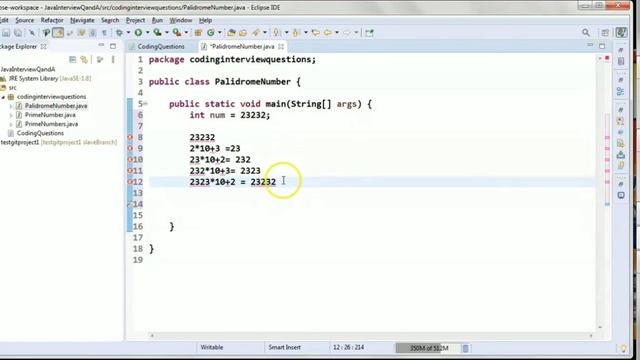This screenshot has height=360, width=640.
Task: Click the Open Type folder icon
Action: (x=231, y=33)
